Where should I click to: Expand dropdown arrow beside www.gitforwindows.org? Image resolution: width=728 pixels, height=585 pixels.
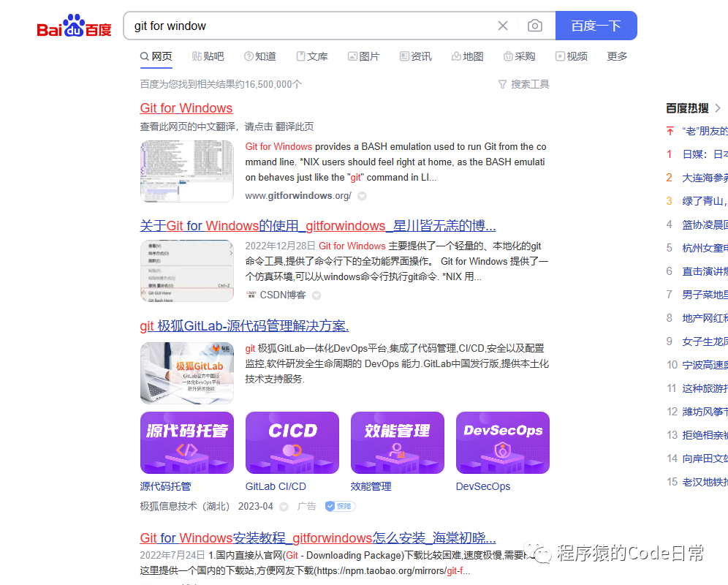pos(362,196)
